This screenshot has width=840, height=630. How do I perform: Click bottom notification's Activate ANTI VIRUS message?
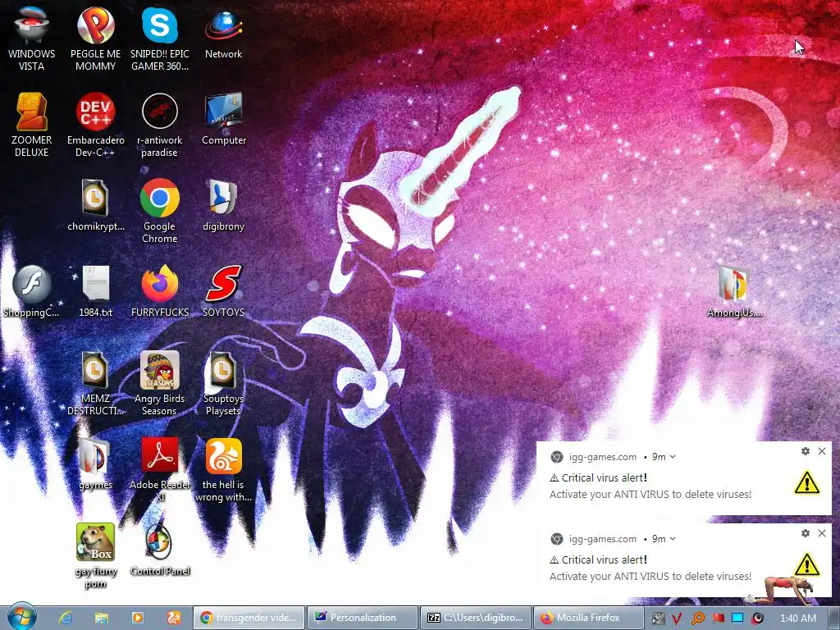pos(651,577)
